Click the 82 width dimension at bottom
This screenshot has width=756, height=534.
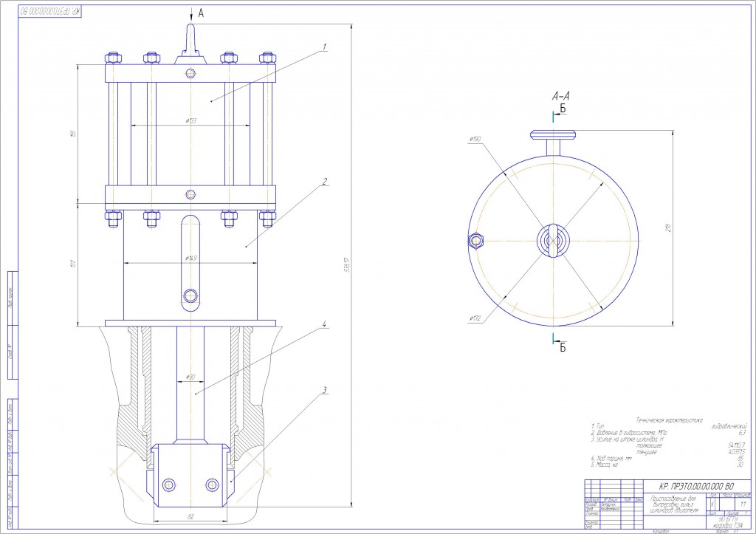[x=190, y=516]
